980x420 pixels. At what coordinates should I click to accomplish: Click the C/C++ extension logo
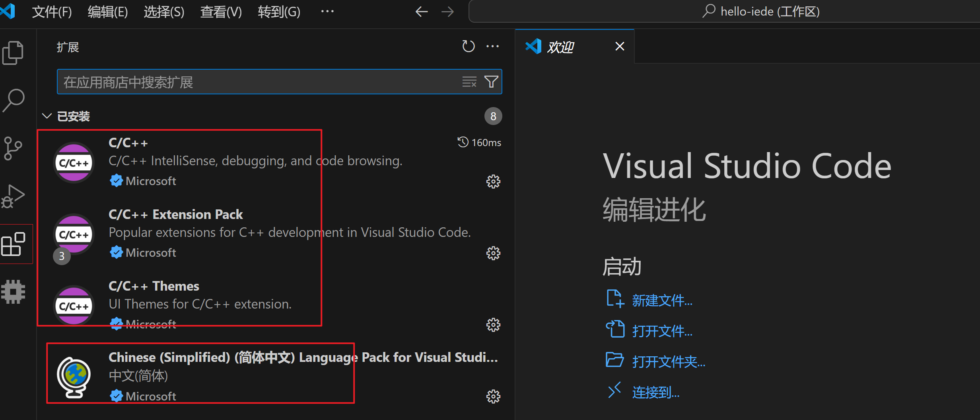click(74, 162)
